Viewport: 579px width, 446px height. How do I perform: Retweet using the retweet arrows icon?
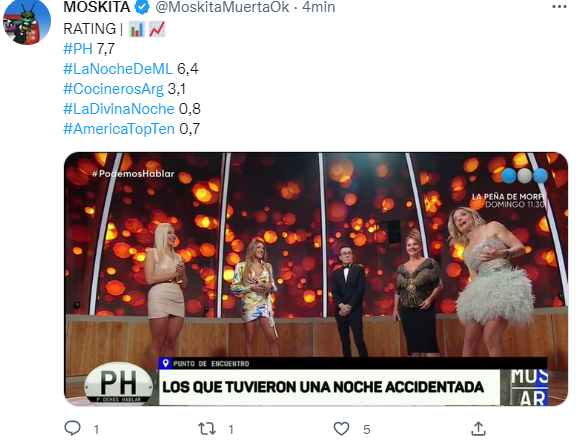pos(207,429)
